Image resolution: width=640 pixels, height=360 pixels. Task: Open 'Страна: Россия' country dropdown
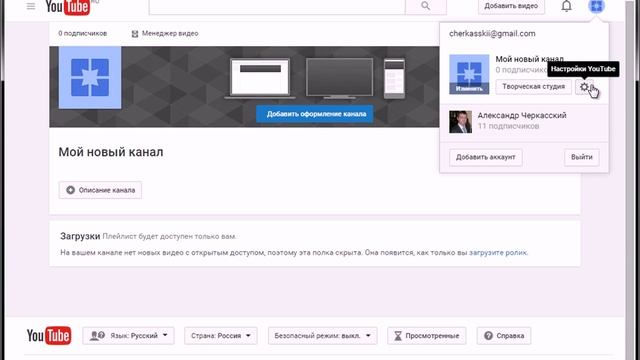(x=220, y=336)
